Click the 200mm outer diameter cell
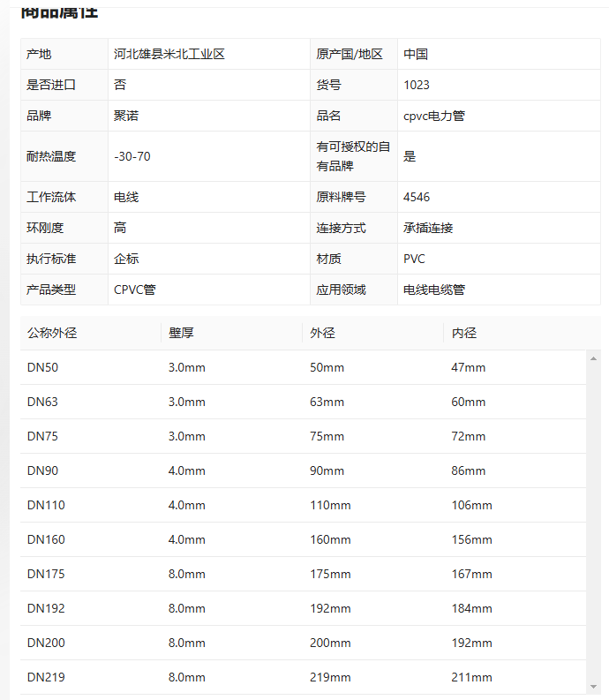Viewport: 609px width, 700px height. (x=330, y=643)
